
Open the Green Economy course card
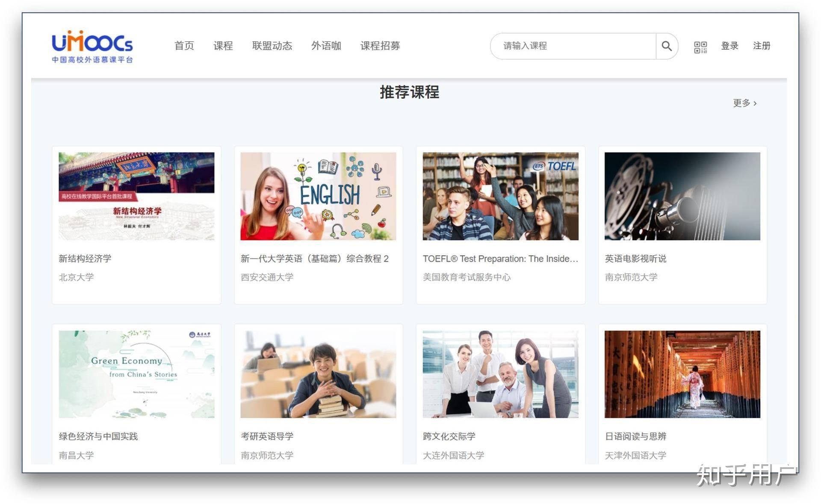137,374
